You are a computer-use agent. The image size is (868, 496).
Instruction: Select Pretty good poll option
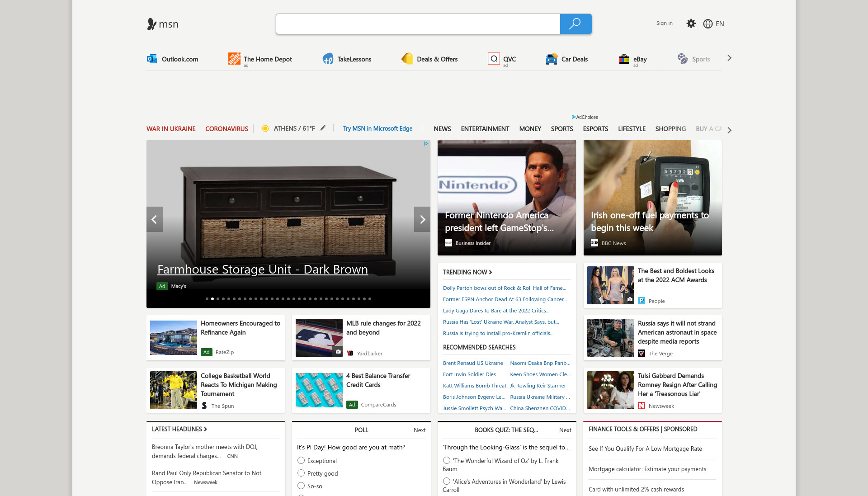point(301,473)
